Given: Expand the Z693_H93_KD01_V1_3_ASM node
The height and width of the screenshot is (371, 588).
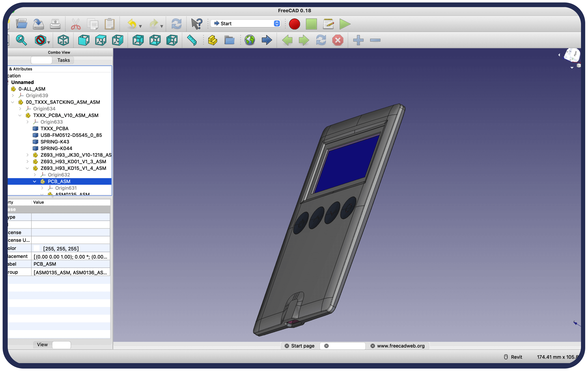Looking at the screenshot, I should [x=27, y=161].
